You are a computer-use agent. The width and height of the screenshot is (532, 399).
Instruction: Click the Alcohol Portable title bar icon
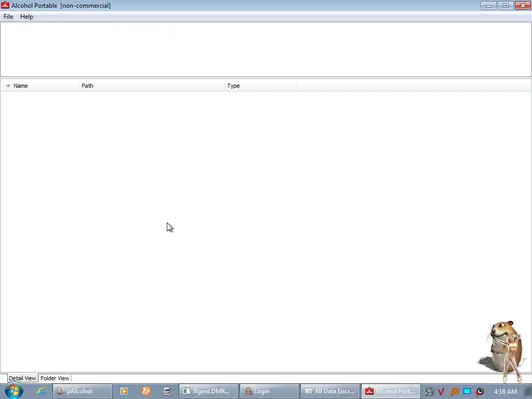(x=5, y=5)
